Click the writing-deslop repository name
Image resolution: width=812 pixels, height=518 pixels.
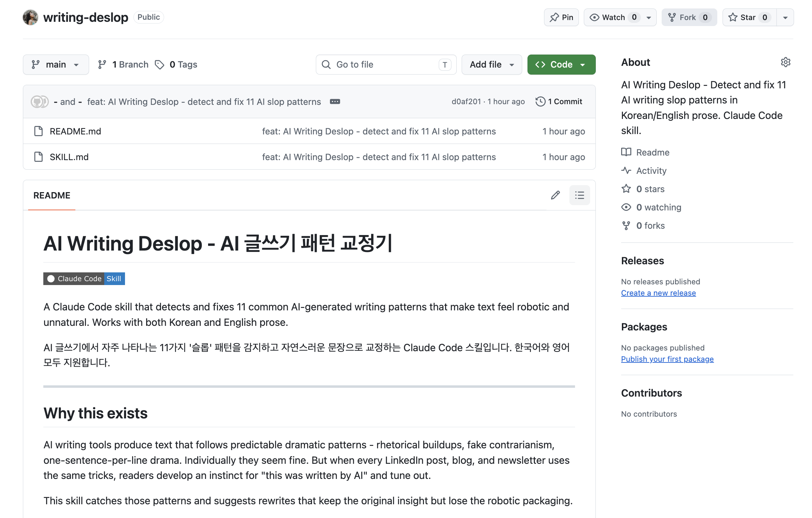(86, 17)
